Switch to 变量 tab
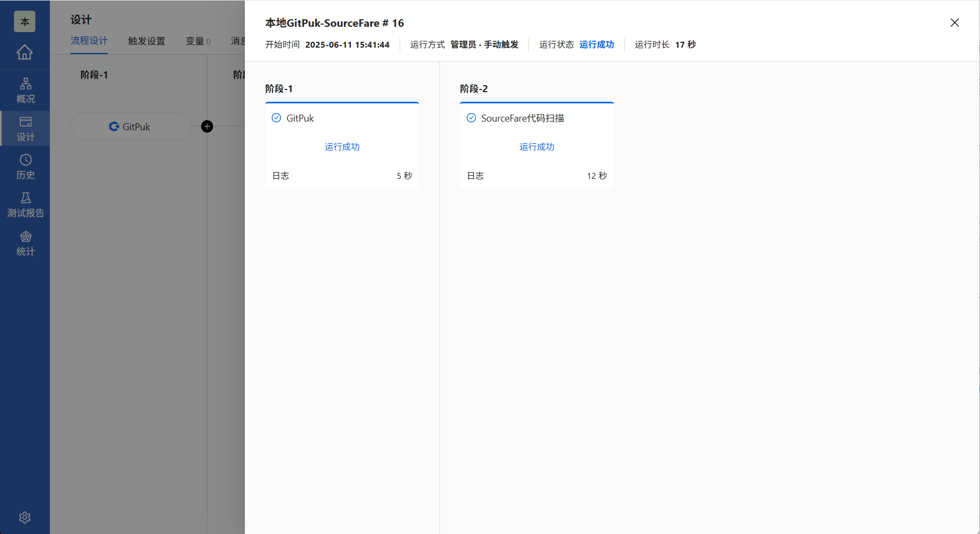 tap(198, 41)
